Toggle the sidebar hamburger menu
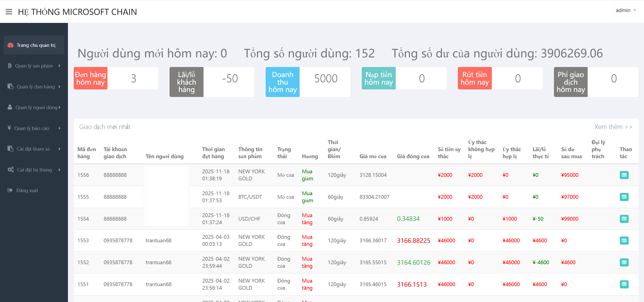The height and width of the screenshot is (302, 644). [x=9, y=12]
